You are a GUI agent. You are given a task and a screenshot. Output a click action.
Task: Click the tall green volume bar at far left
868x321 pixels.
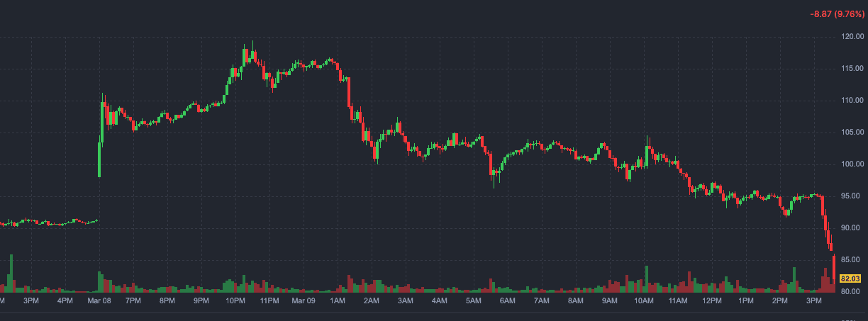pos(11,274)
